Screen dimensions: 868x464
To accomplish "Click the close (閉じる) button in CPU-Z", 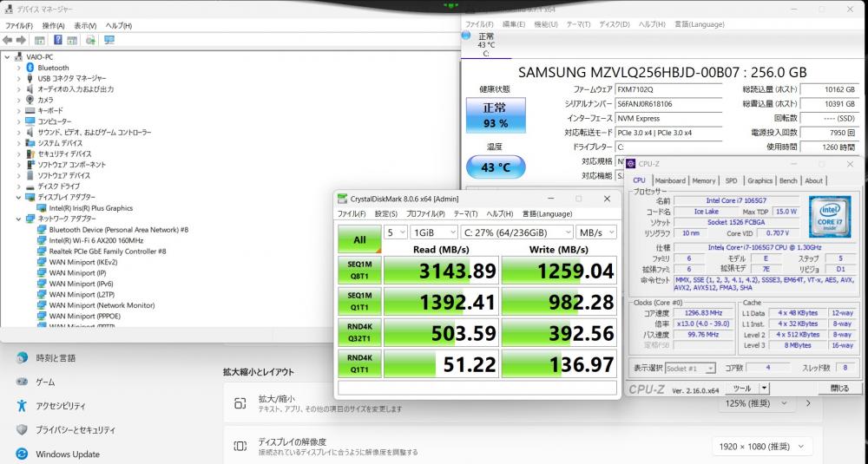I will pyautogui.click(x=839, y=389).
